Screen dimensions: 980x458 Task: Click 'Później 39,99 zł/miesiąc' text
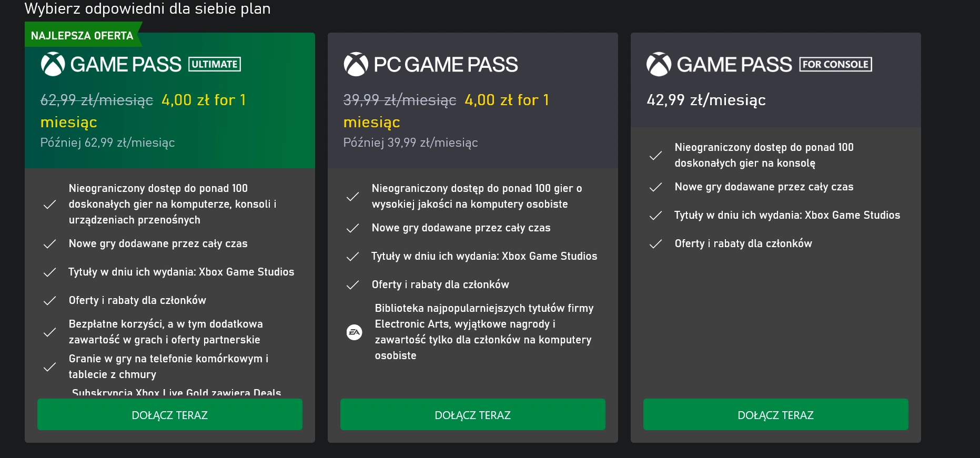410,143
